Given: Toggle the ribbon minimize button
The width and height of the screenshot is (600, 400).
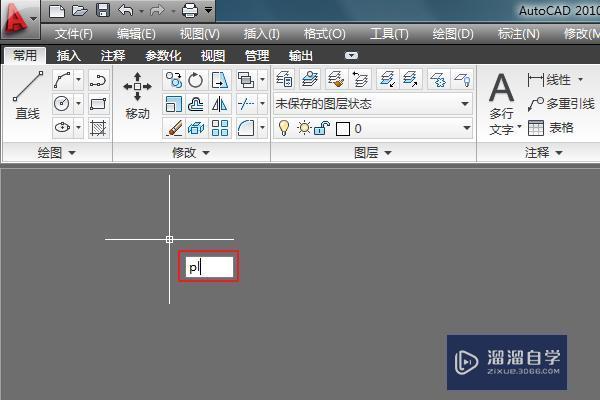Looking at the screenshot, I should [x=351, y=56].
